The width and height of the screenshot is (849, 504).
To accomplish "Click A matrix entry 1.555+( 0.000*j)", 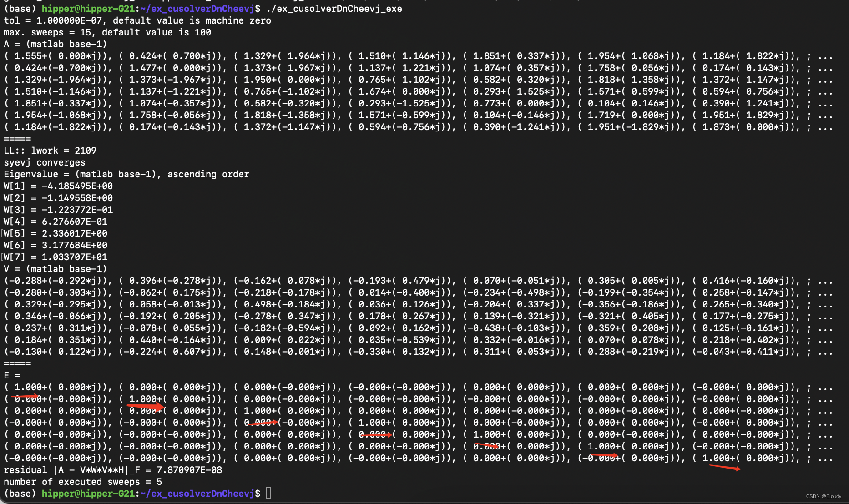I will click(x=58, y=56).
